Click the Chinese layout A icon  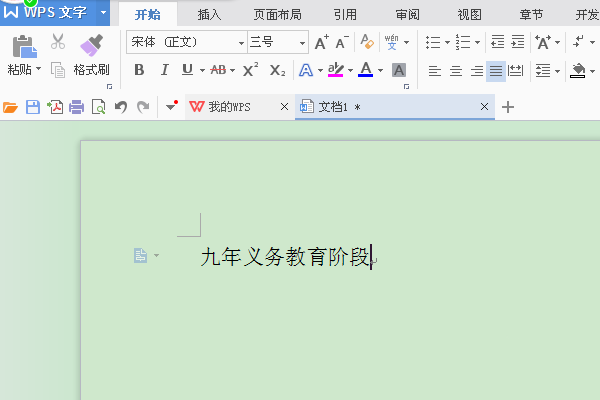(x=543, y=42)
